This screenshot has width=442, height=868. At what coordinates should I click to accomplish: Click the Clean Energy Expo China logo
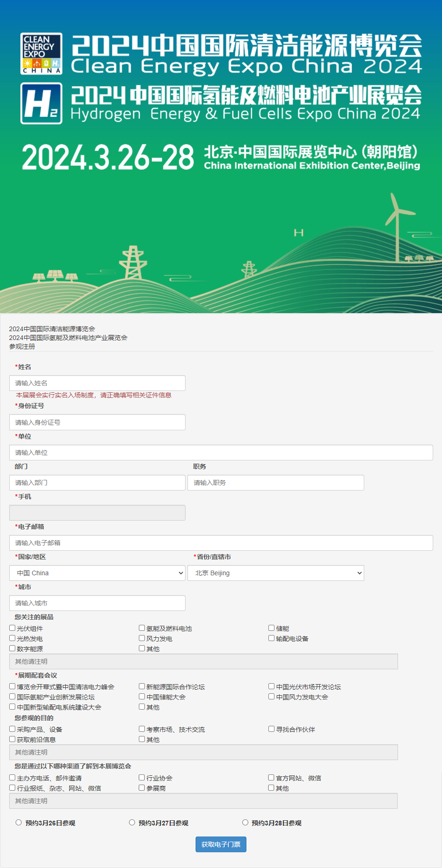click(41, 54)
